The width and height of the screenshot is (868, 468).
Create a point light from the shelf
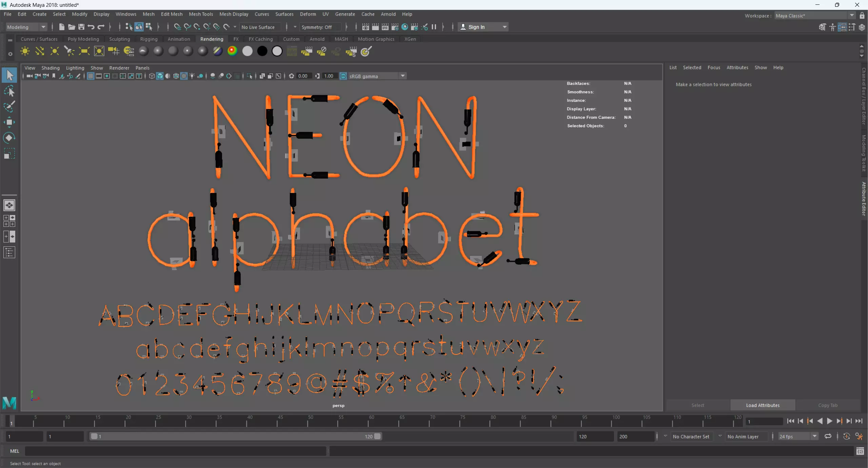tap(55, 51)
